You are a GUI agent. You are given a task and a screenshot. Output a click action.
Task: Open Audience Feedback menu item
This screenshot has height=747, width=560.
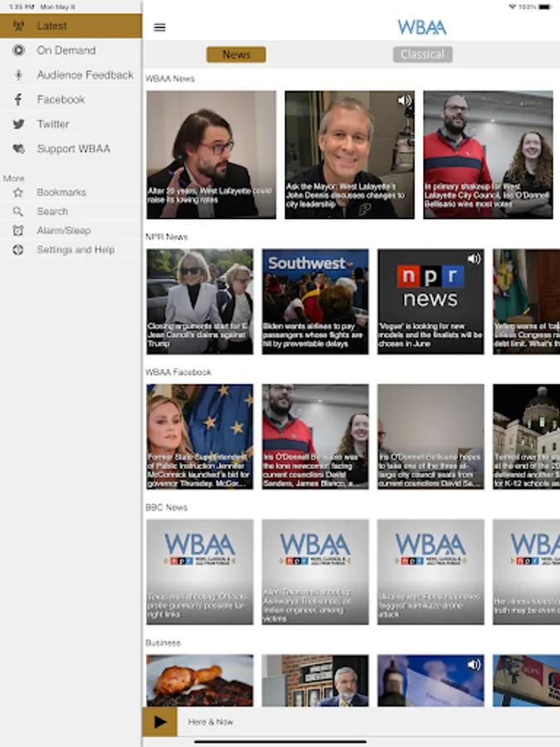71,75
